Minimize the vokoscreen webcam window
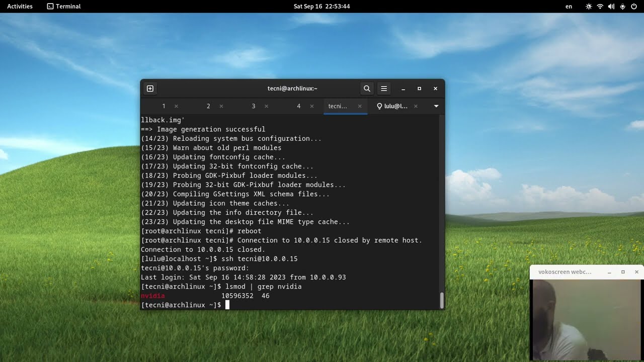This screenshot has width=644, height=362. click(x=609, y=272)
